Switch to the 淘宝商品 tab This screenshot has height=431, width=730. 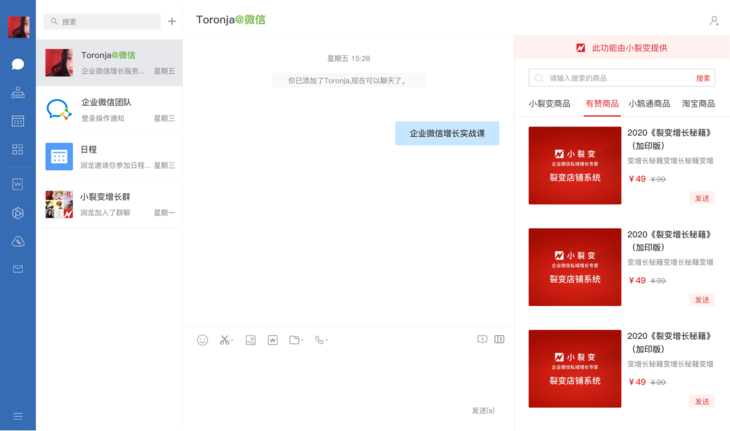tap(698, 104)
